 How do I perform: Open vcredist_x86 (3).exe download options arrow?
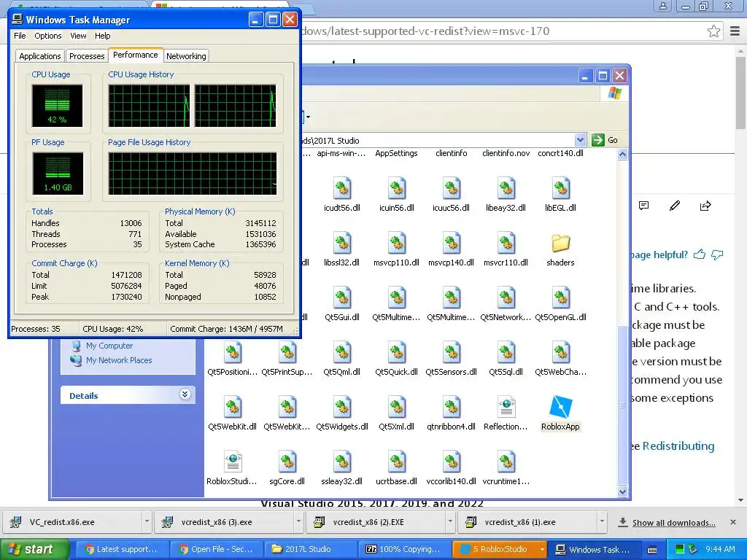(298, 521)
